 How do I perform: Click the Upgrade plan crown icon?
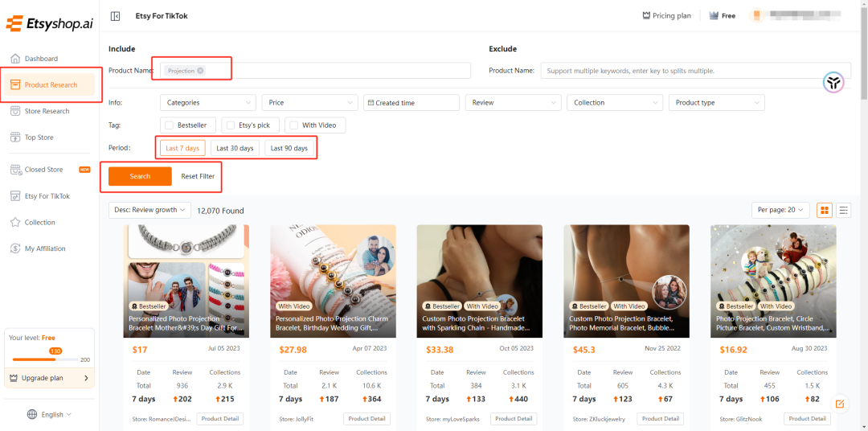pyautogui.click(x=14, y=378)
